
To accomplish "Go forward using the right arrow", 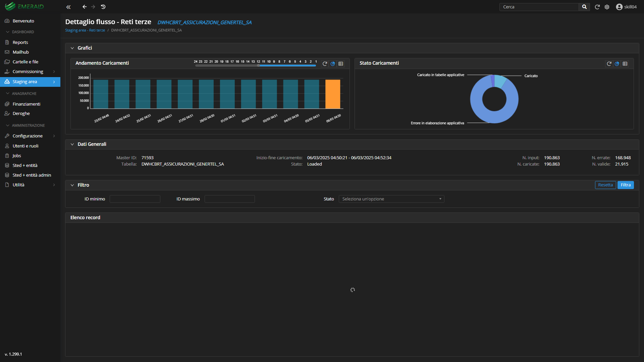I will click(x=93, y=7).
